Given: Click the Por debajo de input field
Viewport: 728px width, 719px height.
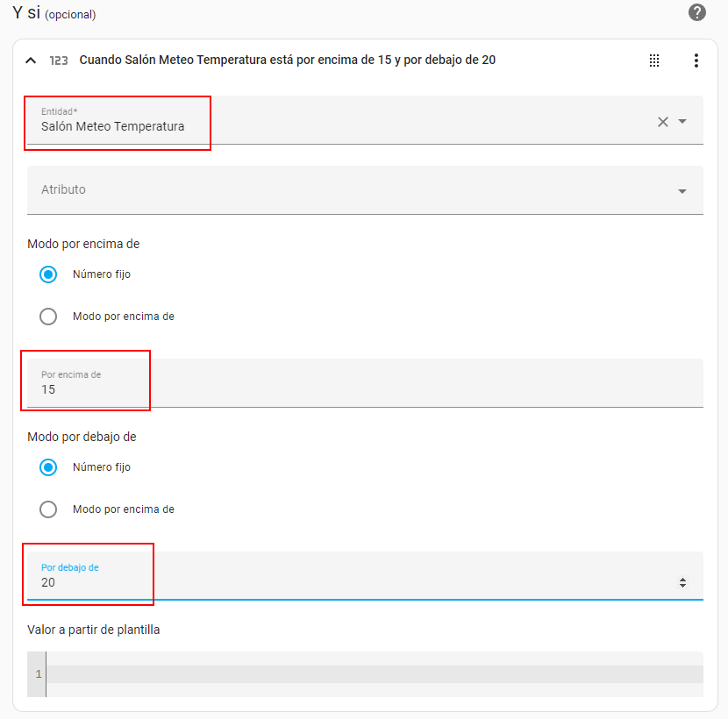Looking at the screenshot, I should click(x=351, y=581).
